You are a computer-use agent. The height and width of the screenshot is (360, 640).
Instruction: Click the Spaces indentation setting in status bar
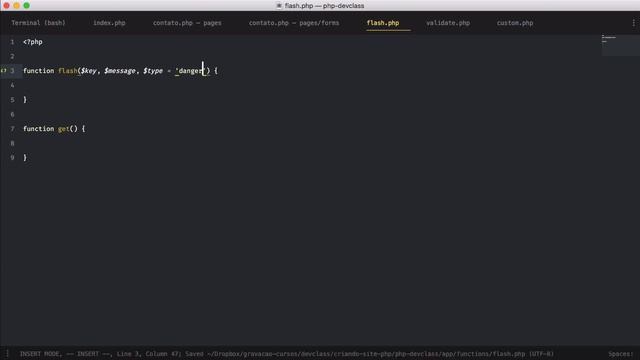(x=622, y=354)
